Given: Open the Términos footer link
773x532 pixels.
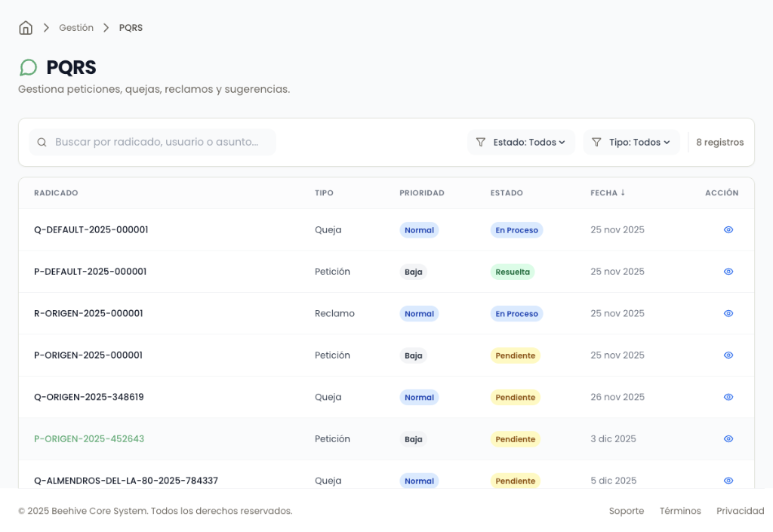Looking at the screenshot, I should pyautogui.click(x=679, y=511).
